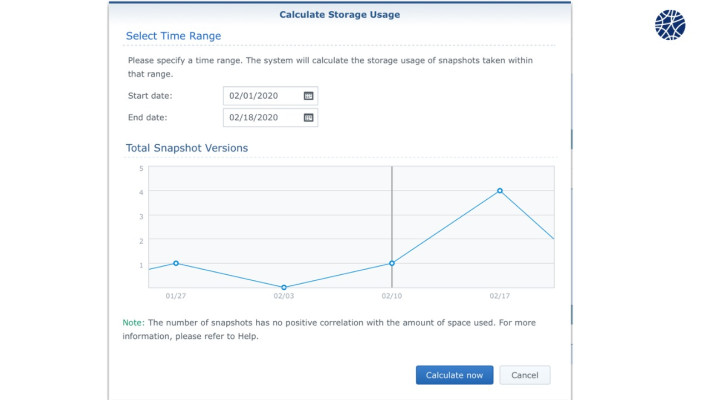Click the 01/27 x-axis label
The image size is (711, 400).
point(175,296)
